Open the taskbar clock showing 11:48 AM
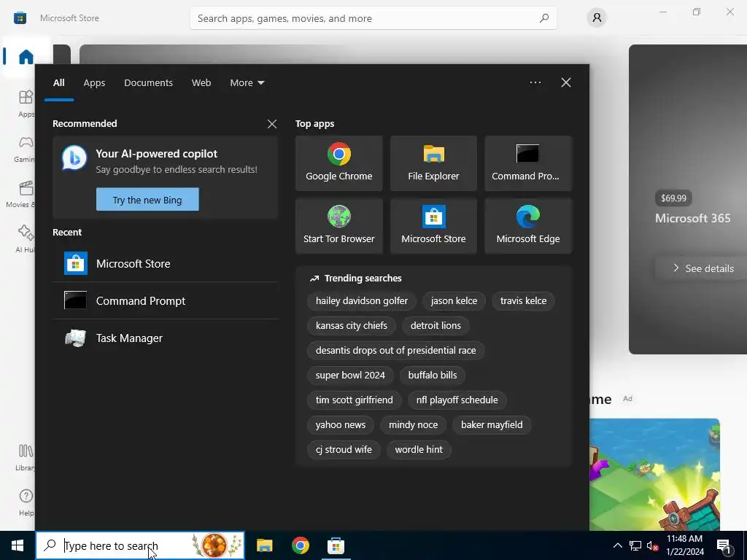The width and height of the screenshot is (747, 560). pyautogui.click(x=684, y=545)
